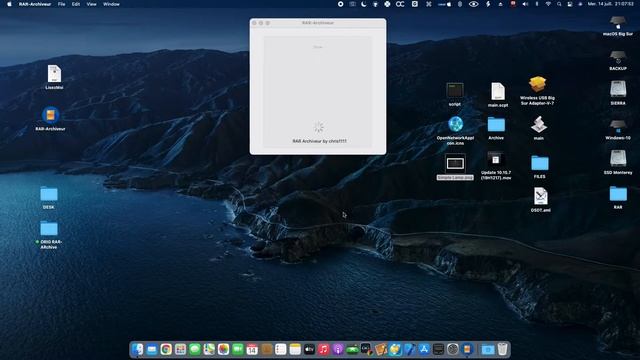640x360 pixels.
Task: Select the main.scpt file icon
Action: click(x=498, y=91)
